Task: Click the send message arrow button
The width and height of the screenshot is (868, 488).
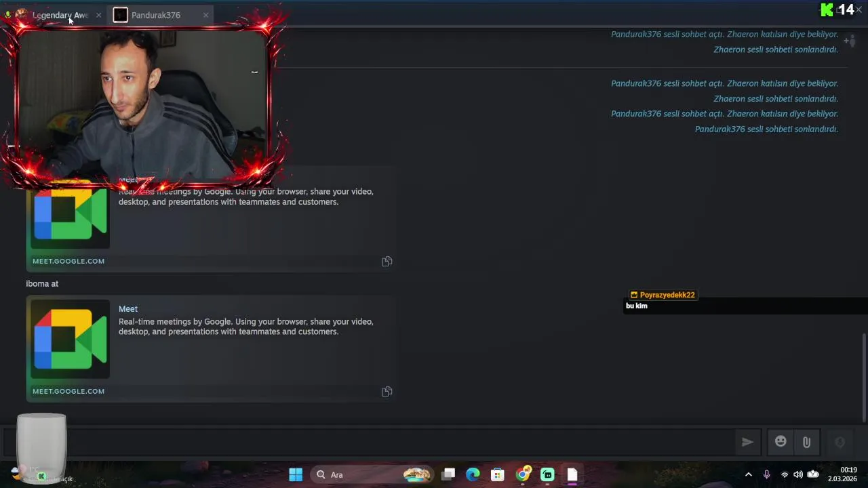Action: [747, 442]
